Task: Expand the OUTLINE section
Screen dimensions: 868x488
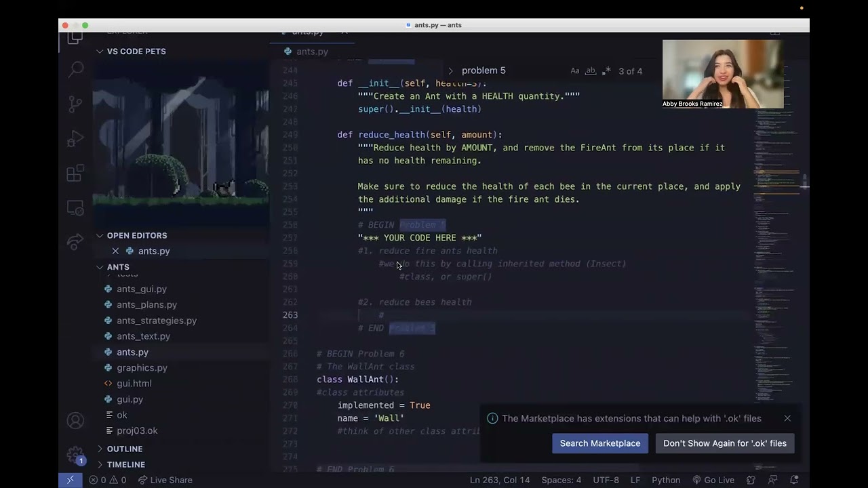Action: (125, 449)
